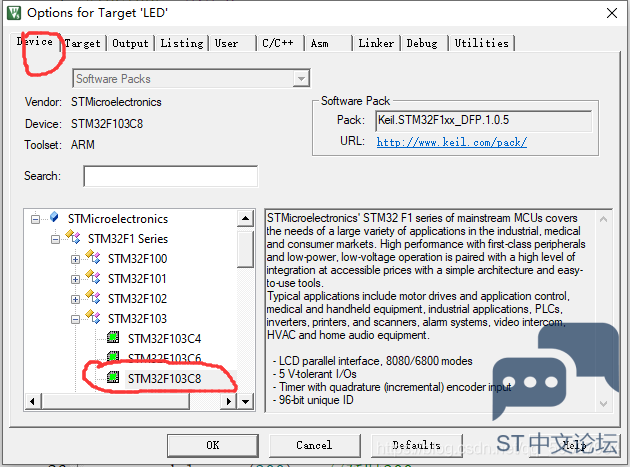The height and width of the screenshot is (467, 630).
Task: Click device tree scroll down arrow
Action: [x=245, y=401]
